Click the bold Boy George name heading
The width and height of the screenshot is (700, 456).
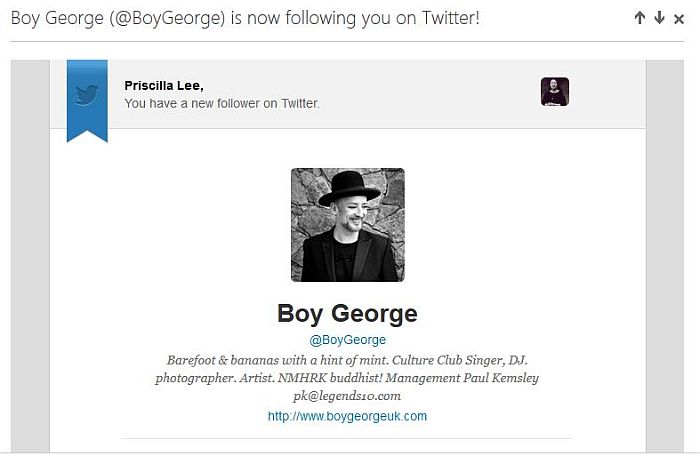pyautogui.click(x=347, y=314)
